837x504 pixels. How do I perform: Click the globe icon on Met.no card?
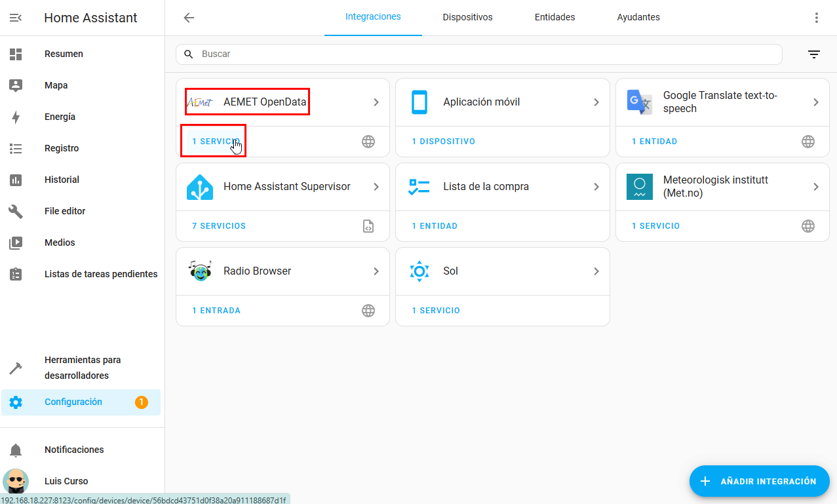pos(808,226)
